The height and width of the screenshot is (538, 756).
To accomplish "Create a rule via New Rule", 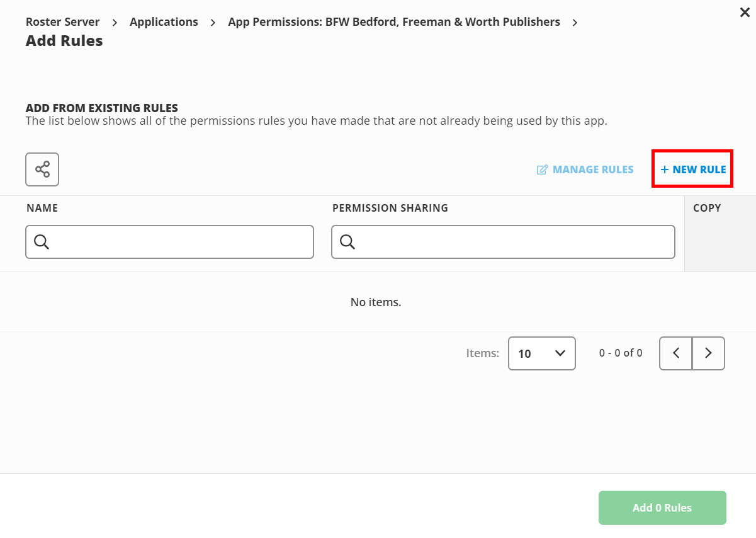I will pos(692,169).
